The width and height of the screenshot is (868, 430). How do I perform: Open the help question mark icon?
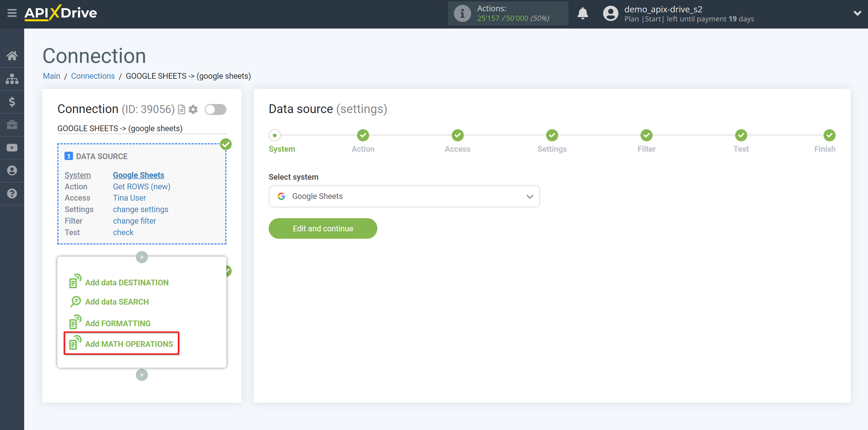pyautogui.click(x=12, y=193)
